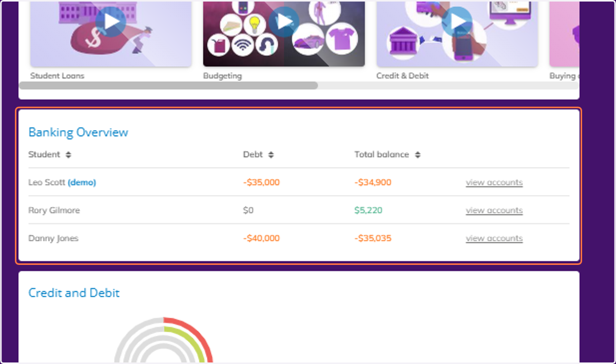This screenshot has height=364, width=616.
Task: Click the Credit and Debit donut chart
Action: pyautogui.click(x=163, y=340)
